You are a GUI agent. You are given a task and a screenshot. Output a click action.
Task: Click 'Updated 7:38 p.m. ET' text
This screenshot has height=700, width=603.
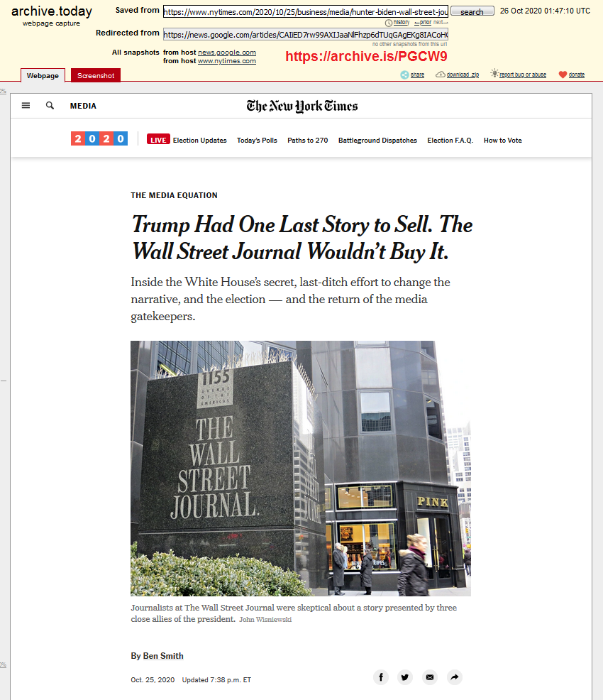point(216,680)
